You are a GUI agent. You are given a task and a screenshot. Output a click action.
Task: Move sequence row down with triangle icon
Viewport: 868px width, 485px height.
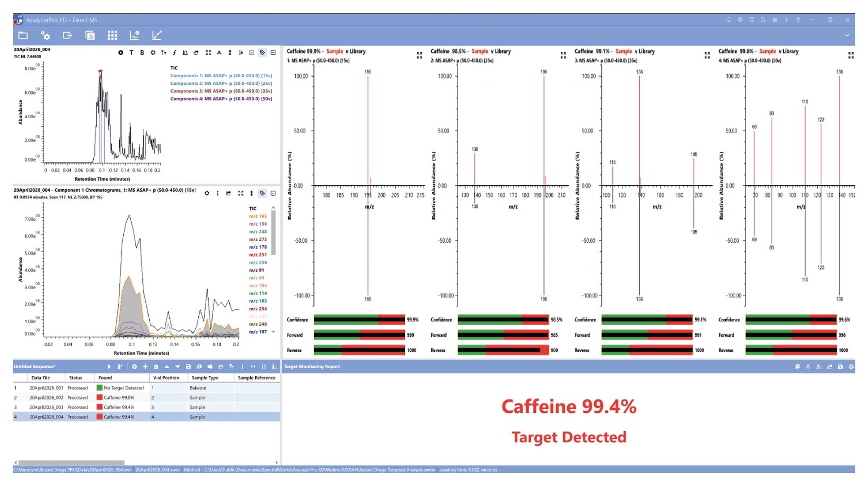tap(178, 367)
